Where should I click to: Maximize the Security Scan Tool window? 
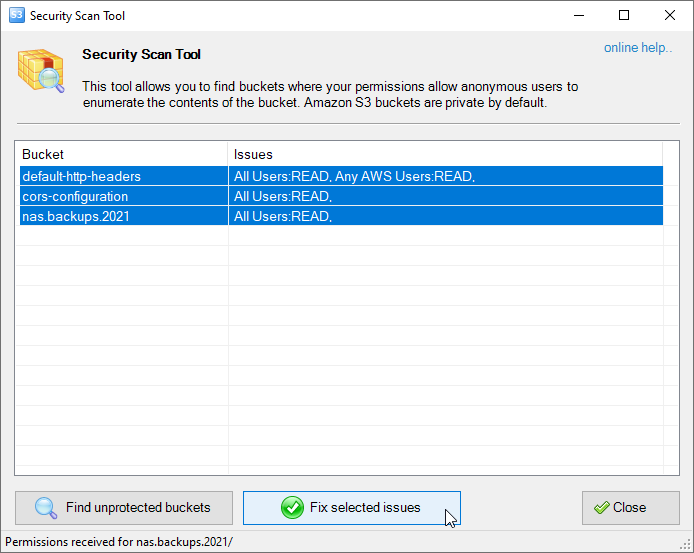[x=624, y=15]
